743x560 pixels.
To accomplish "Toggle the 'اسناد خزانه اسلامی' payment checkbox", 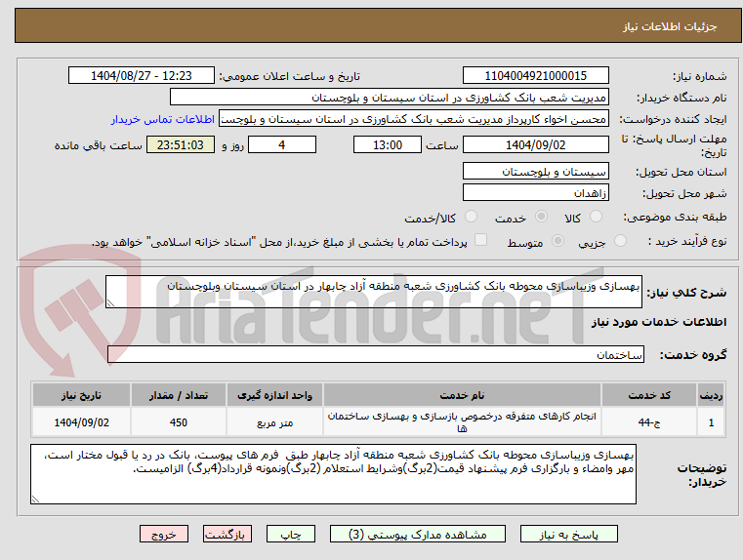I will click(481, 240).
